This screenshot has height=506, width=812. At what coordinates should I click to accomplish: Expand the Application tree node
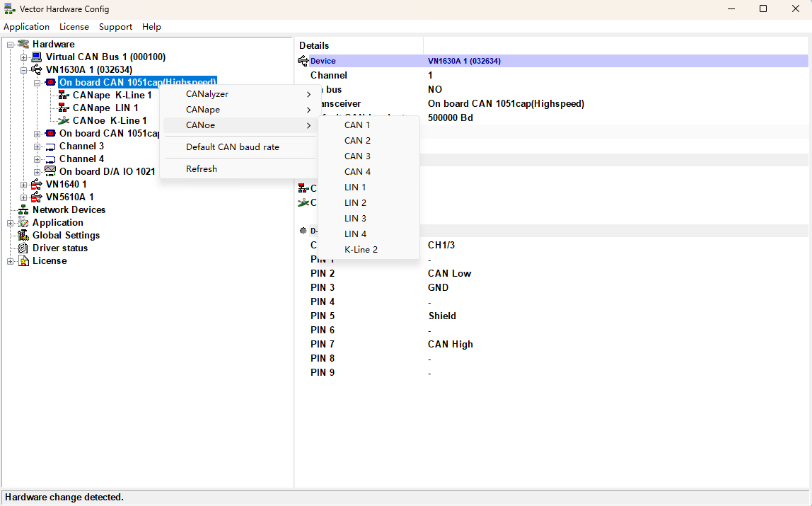(10, 223)
